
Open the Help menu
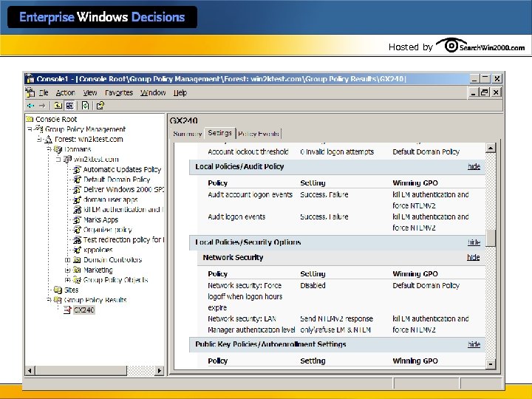click(180, 92)
